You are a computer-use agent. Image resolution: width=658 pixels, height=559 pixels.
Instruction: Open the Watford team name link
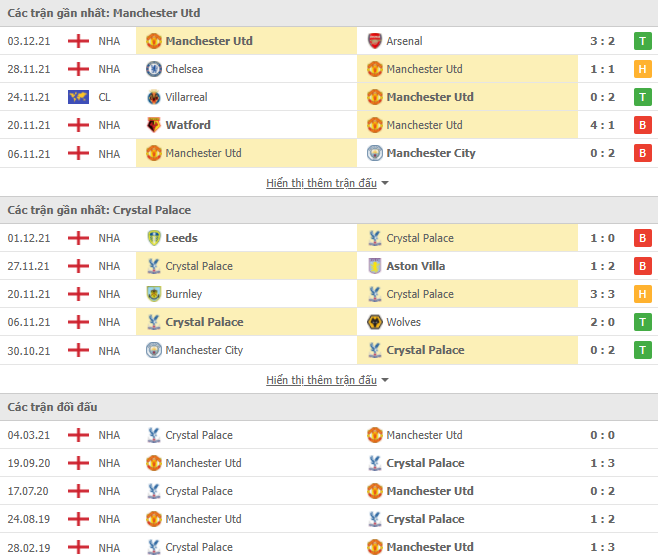pos(188,125)
